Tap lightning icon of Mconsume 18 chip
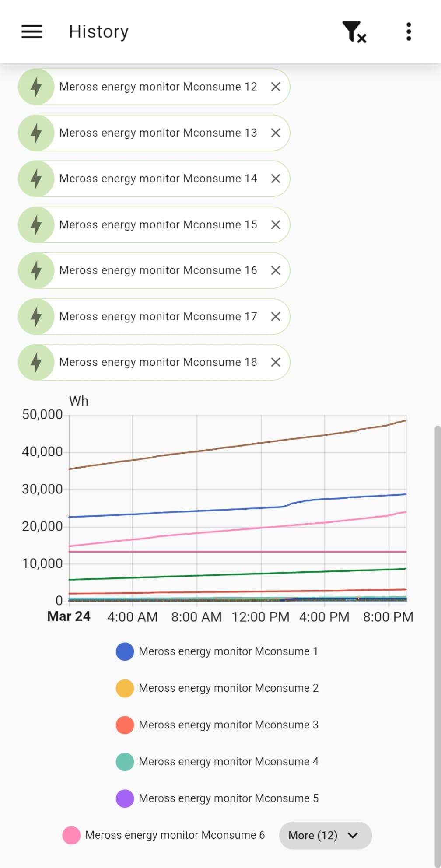The width and height of the screenshot is (441, 868). 36,362
